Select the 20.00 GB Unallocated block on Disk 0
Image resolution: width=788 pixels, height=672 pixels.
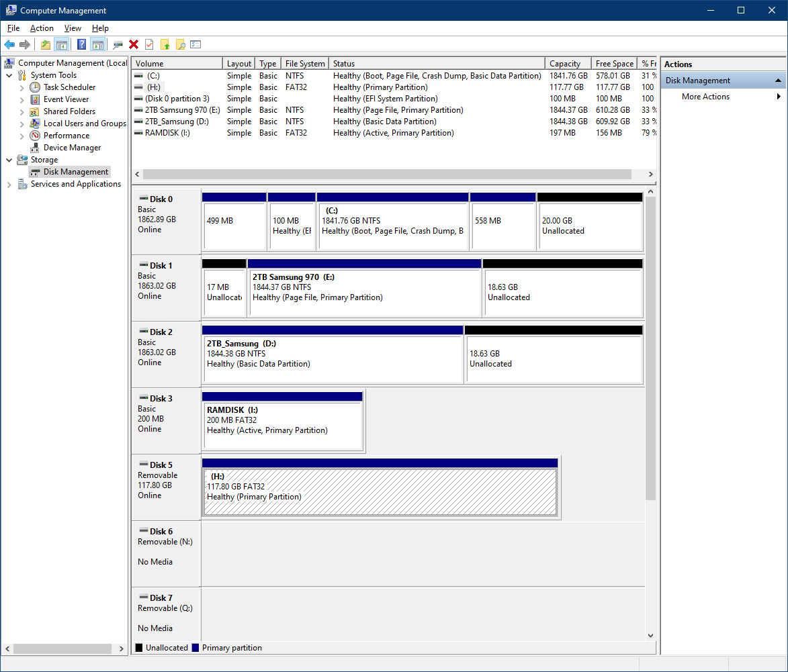(590, 226)
